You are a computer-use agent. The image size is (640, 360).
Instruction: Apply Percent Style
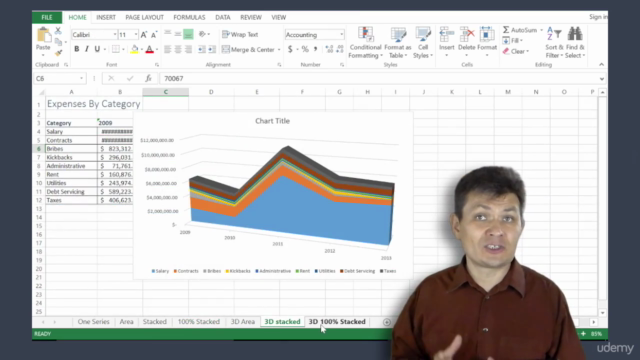click(304, 49)
